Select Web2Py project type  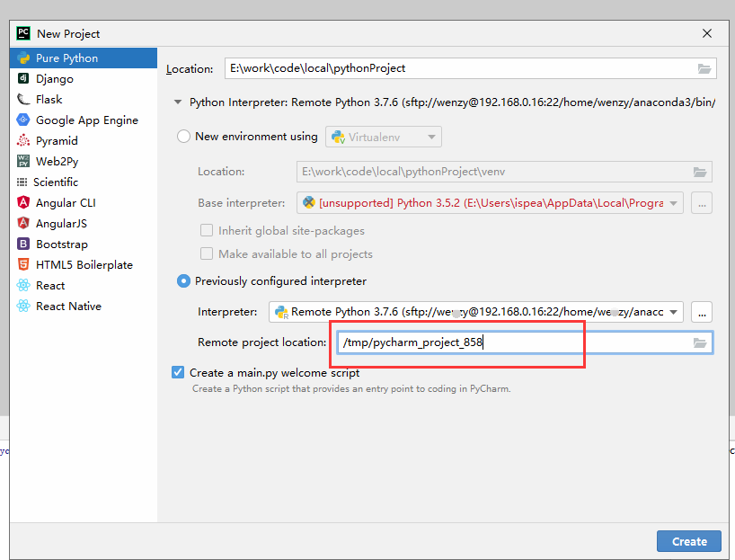tap(84, 161)
